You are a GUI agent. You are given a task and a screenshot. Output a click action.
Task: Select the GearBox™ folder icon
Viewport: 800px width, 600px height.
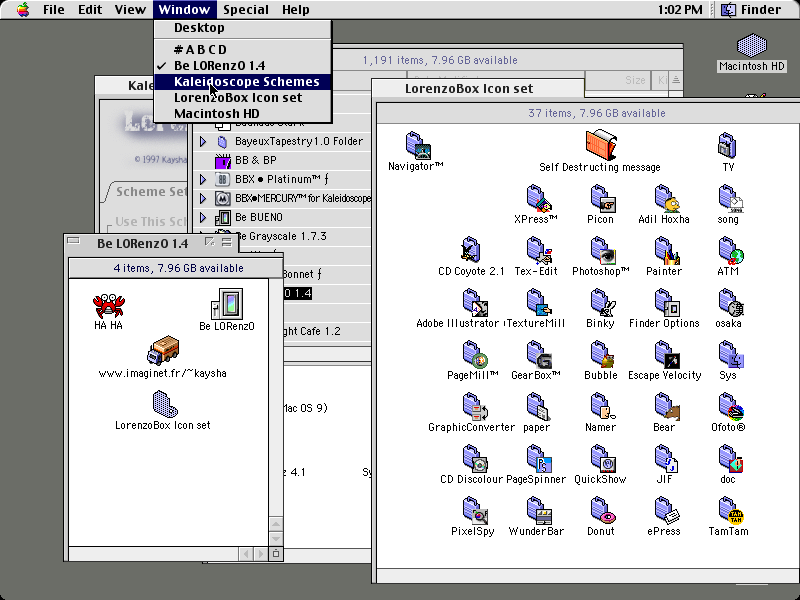(538, 354)
